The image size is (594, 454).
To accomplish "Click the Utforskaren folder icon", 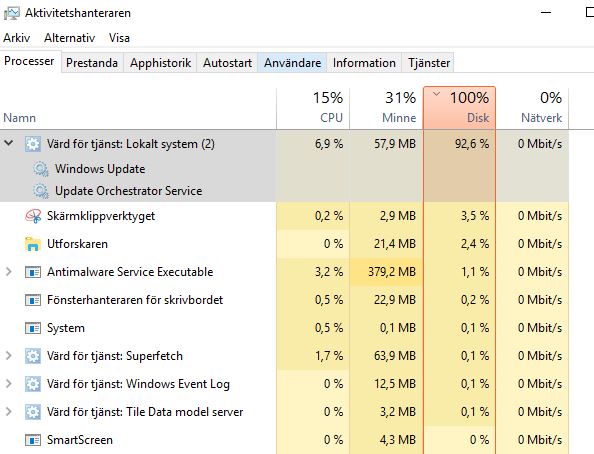I will [x=33, y=244].
